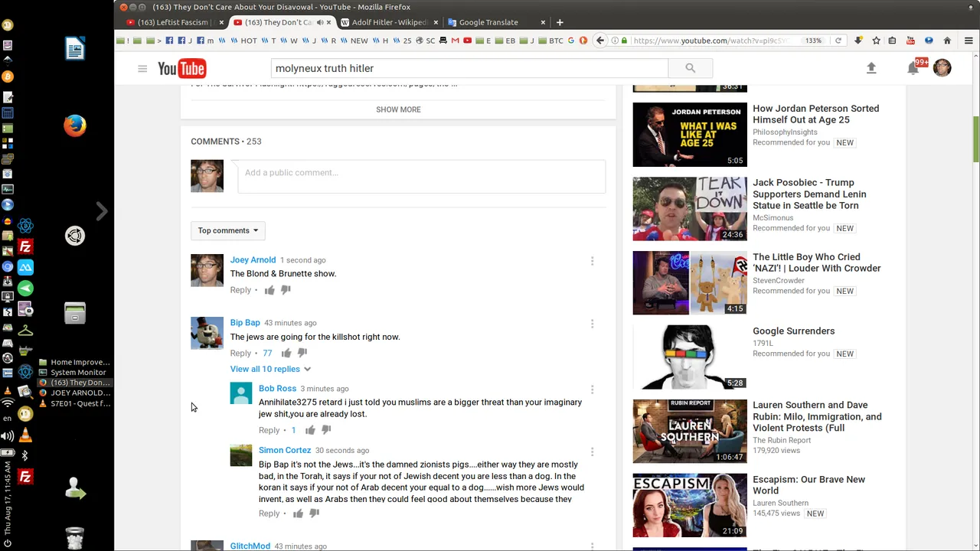The image size is (980, 551).
Task: Open Lauren Southern and Dave Rubin title link
Action: tap(817, 416)
